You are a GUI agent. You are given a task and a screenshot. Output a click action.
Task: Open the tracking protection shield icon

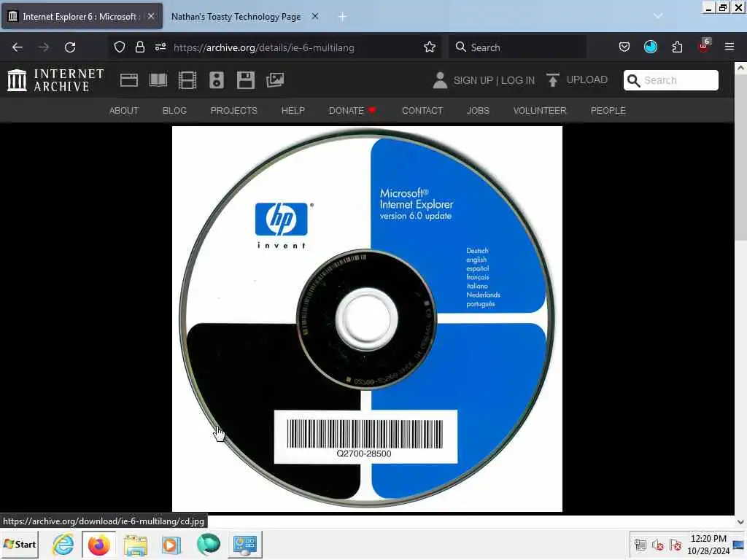tap(120, 47)
